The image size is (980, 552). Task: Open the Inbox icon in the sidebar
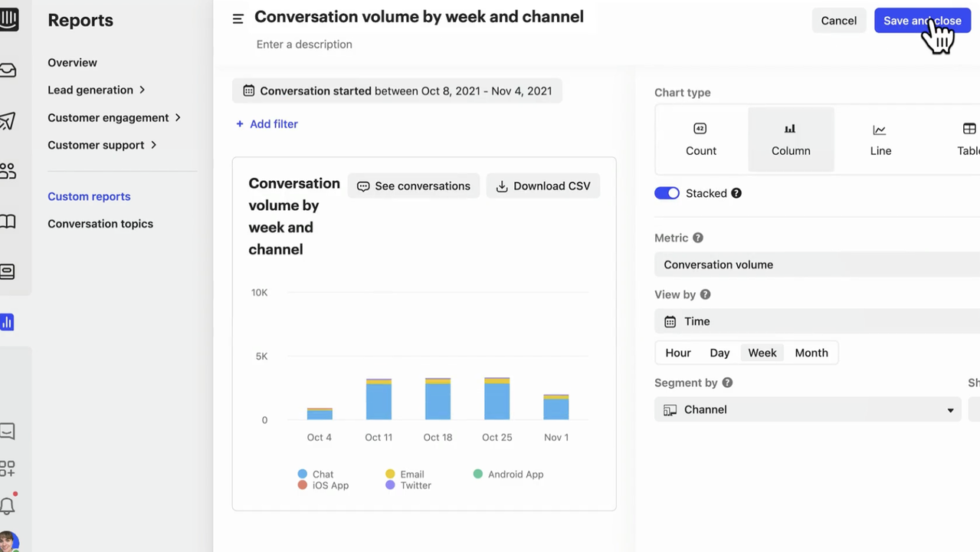pos(9,70)
